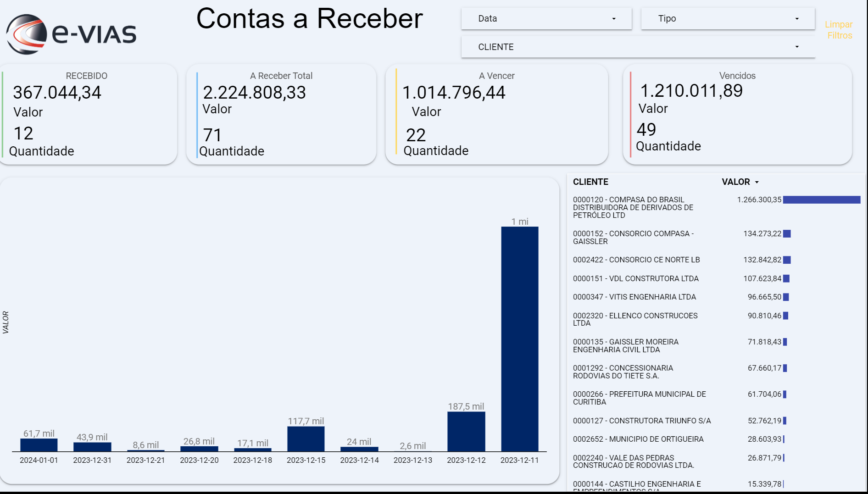The image size is (868, 494).
Task: Click the 2023-12-13 axis label
Action: (x=413, y=460)
